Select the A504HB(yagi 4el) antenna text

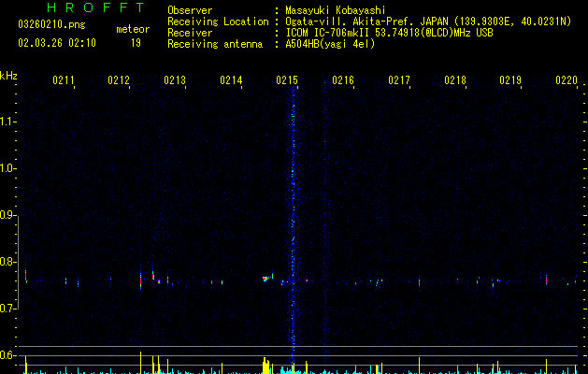(x=330, y=44)
